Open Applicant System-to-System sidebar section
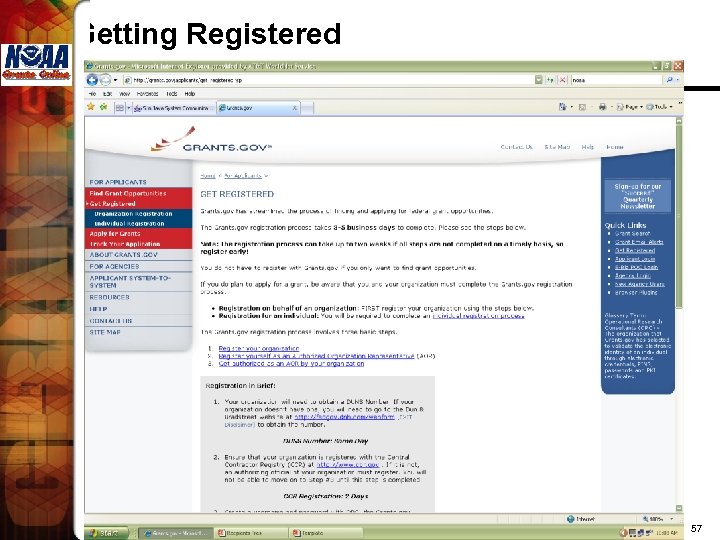The width and height of the screenshot is (720, 540). 138,281
